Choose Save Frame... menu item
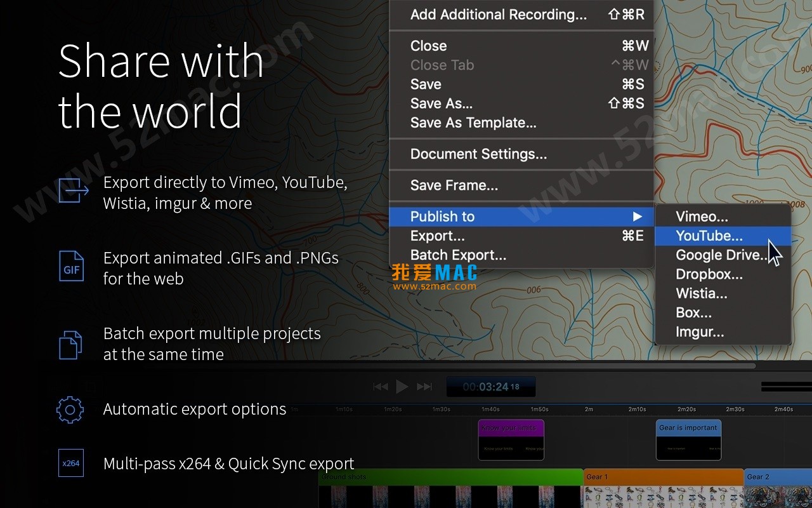 521,185
